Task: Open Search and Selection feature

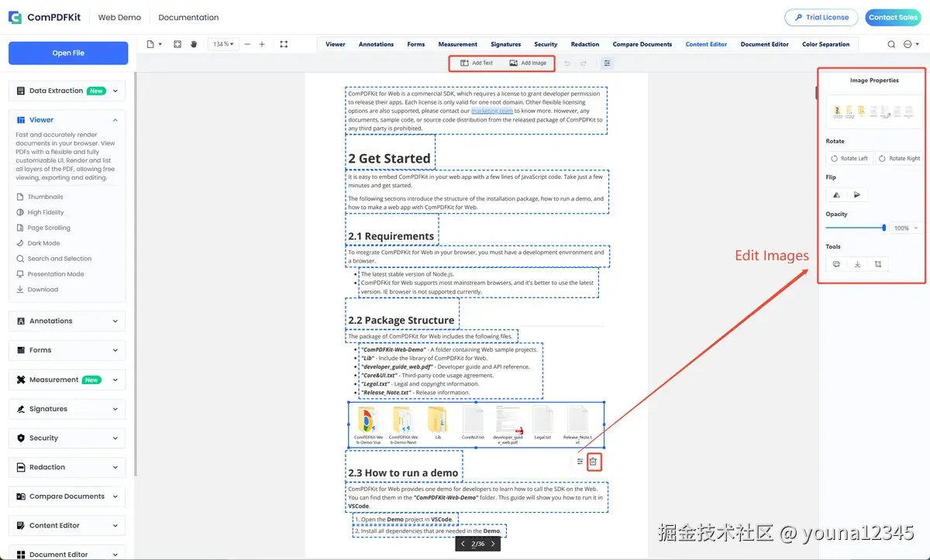Action: (x=59, y=259)
